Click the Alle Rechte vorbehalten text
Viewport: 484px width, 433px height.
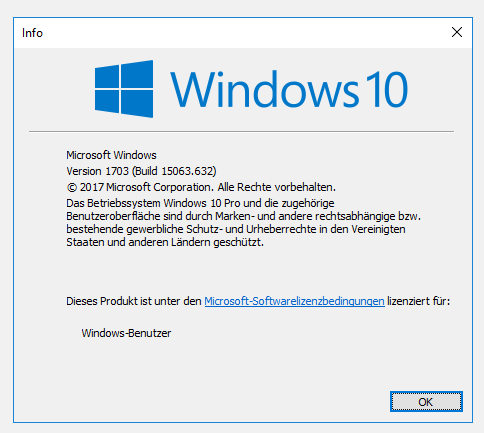click(x=277, y=187)
